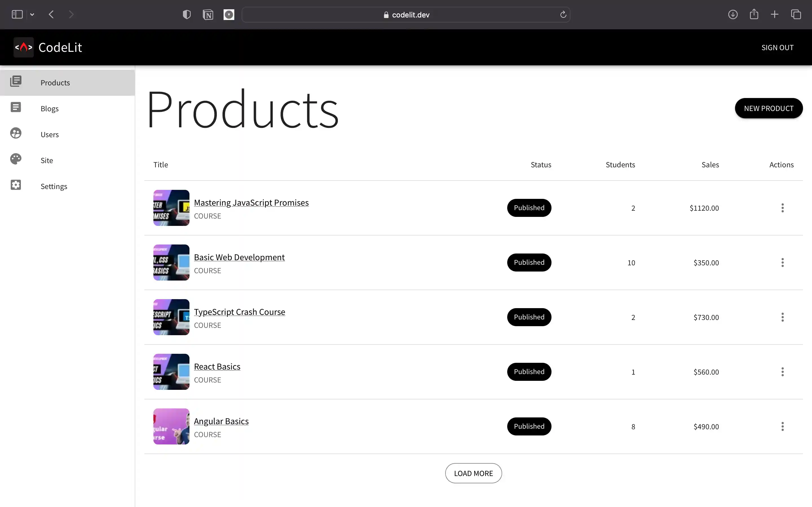Viewport: 812px width, 507px height.
Task: Open Settings with the gear icon
Action: tap(16, 185)
